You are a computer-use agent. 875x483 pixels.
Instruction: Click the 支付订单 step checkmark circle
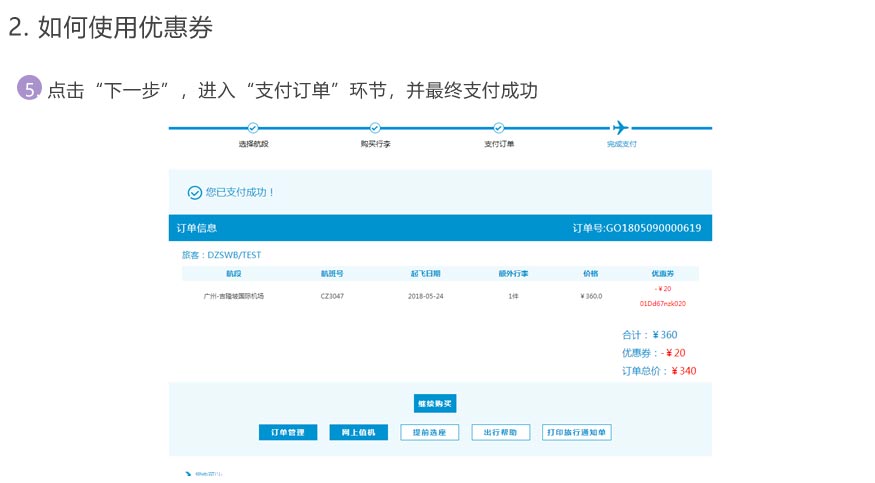498,128
